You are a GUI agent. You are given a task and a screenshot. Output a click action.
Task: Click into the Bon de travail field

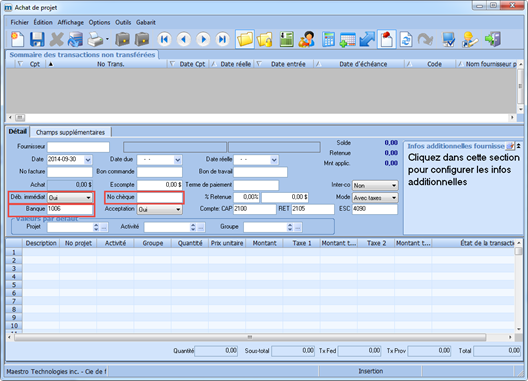point(260,172)
